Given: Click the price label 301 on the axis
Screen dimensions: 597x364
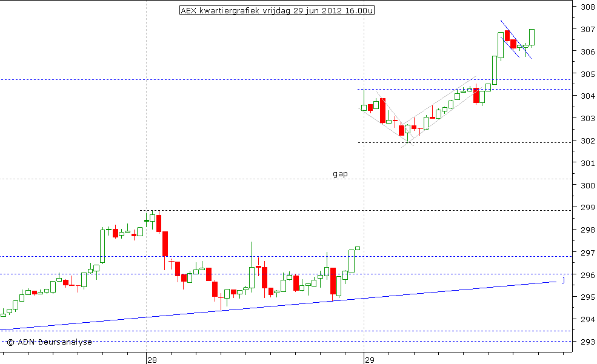Looking at the screenshot, I should point(588,163).
